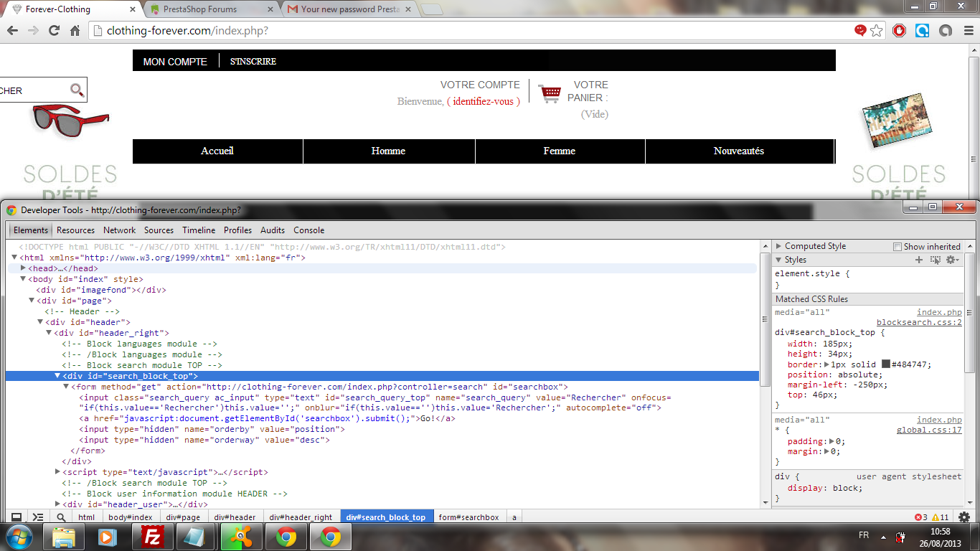The height and width of the screenshot is (551, 980).
Task: Expand the border property triangle
Action: point(826,364)
